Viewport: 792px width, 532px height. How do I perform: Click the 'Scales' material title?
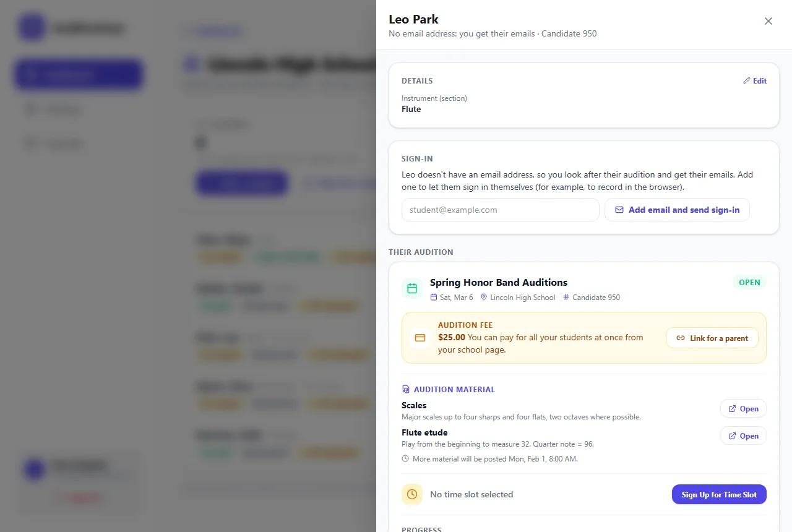414,405
